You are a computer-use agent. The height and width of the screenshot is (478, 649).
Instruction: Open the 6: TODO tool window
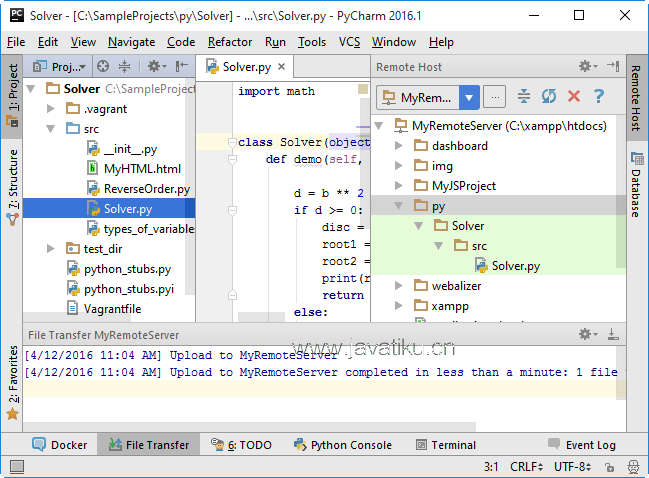(x=241, y=445)
